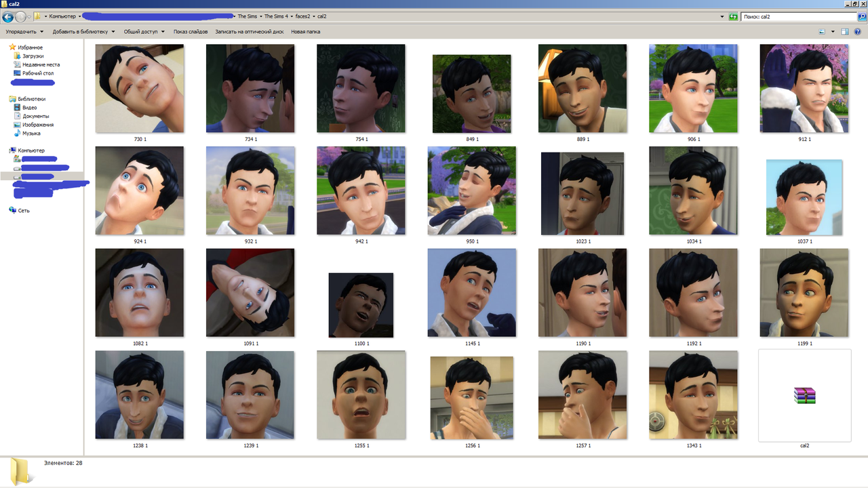Click the folder icon in details pane
The width and height of the screenshot is (868, 488).
pyautogui.click(x=22, y=472)
